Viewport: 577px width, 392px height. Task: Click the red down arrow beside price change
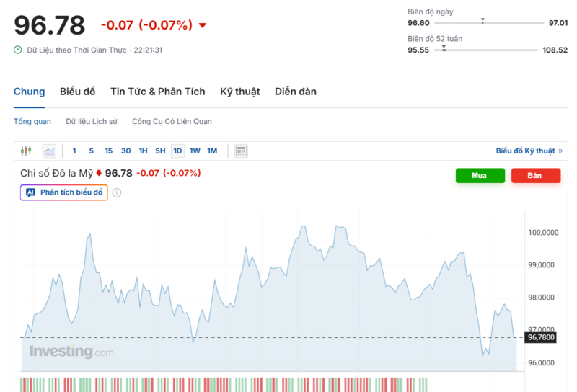click(203, 26)
